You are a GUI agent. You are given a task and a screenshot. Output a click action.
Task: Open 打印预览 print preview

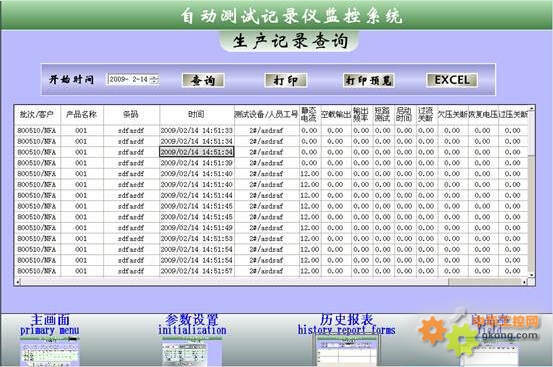369,80
